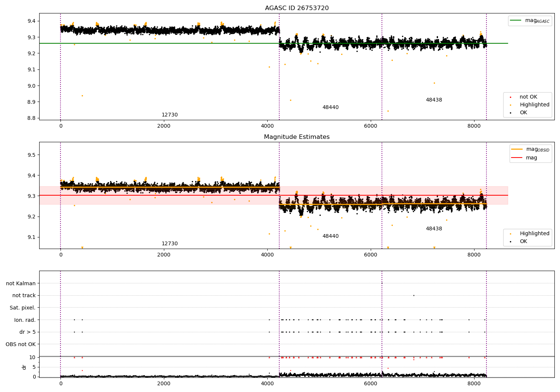Click the 'Magnitude Estimates' plot title
This screenshot has width=560, height=392.
coord(297,137)
